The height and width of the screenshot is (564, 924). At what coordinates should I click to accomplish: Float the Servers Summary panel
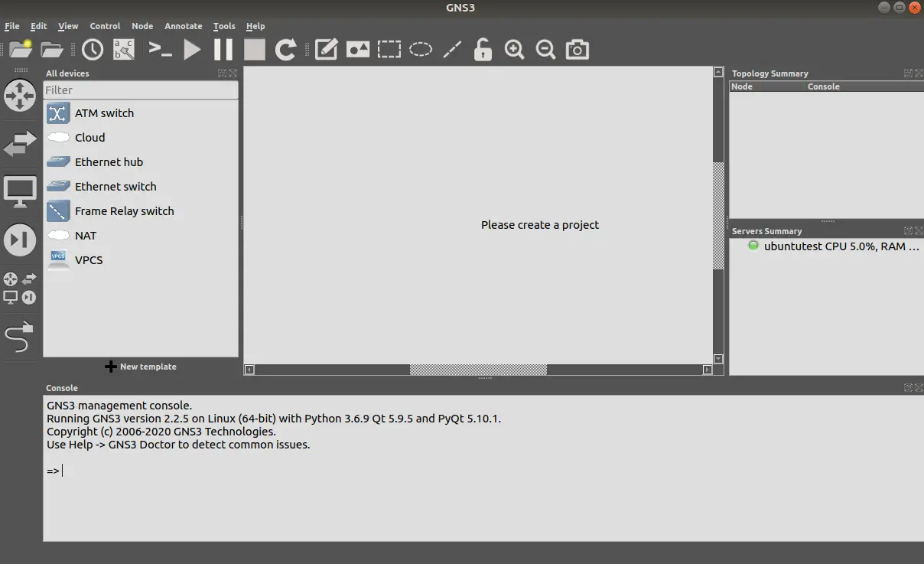point(908,231)
